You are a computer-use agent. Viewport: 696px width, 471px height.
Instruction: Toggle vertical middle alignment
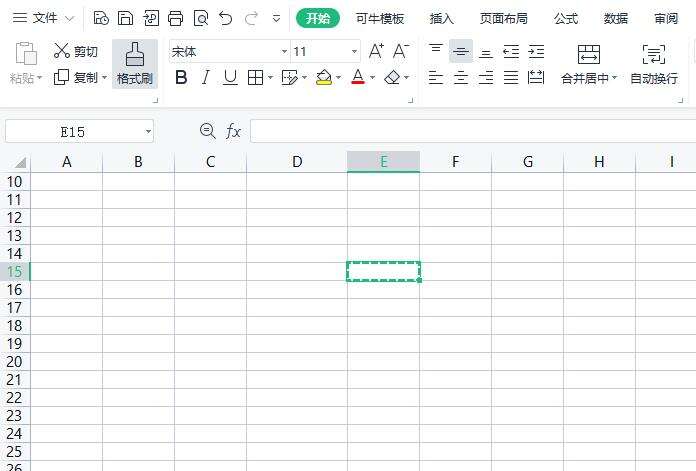click(461, 51)
